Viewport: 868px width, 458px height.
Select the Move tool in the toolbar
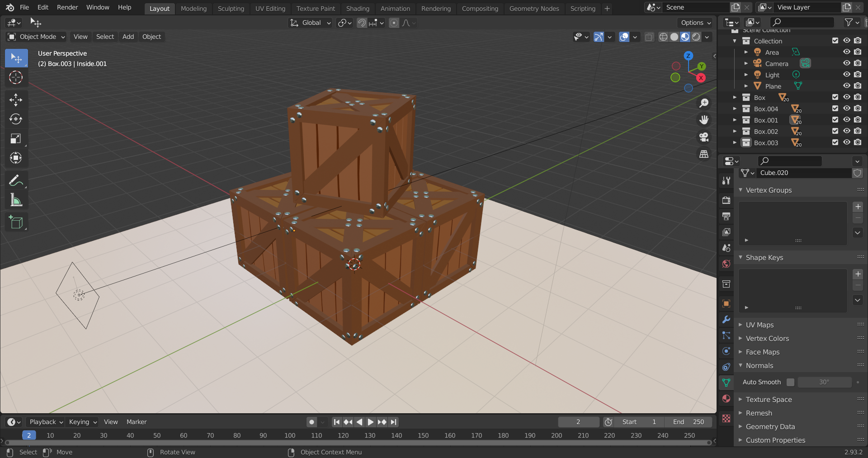point(16,99)
